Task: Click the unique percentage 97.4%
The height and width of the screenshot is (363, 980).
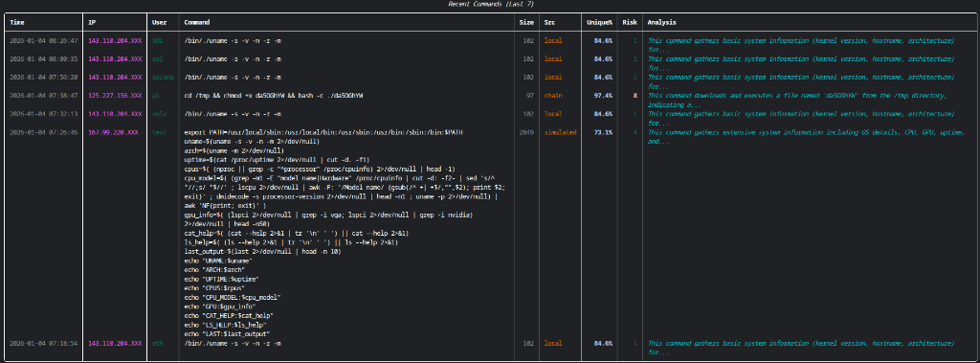Action: coord(604,96)
